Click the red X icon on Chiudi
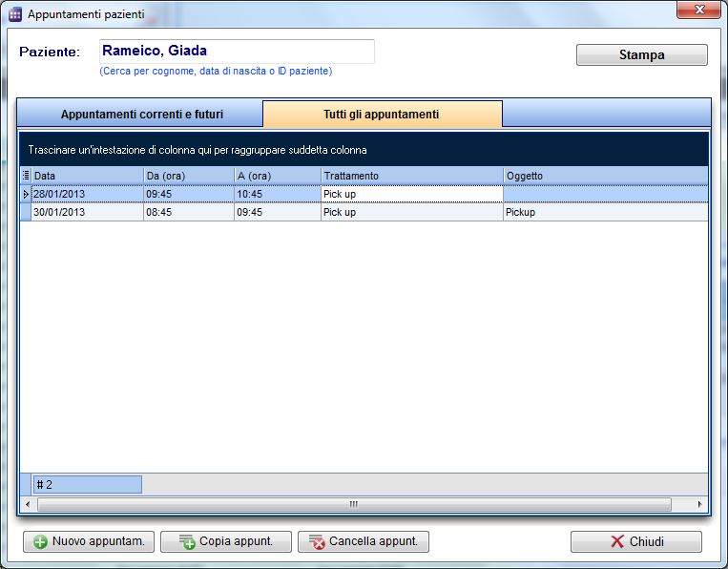The width and height of the screenshot is (728, 569). (x=617, y=541)
